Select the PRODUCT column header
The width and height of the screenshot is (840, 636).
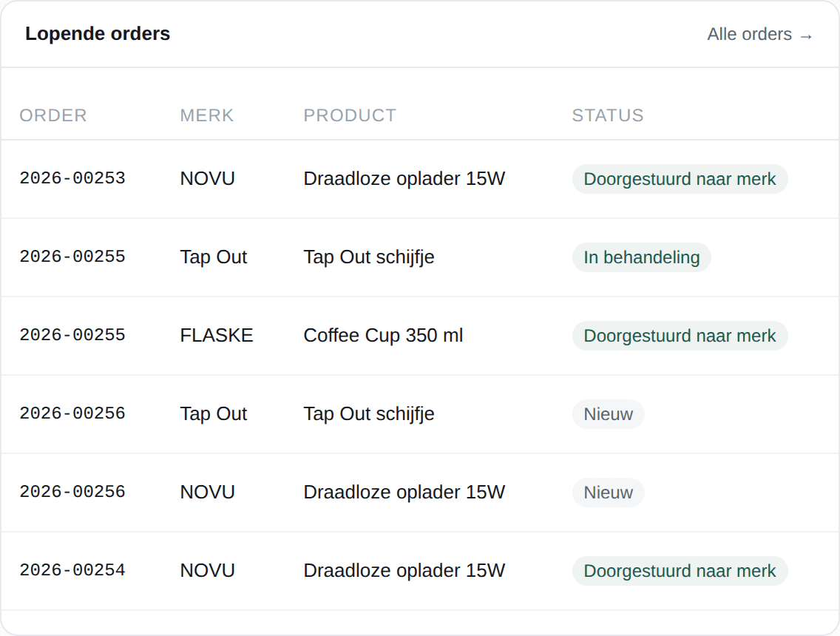[350, 115]
